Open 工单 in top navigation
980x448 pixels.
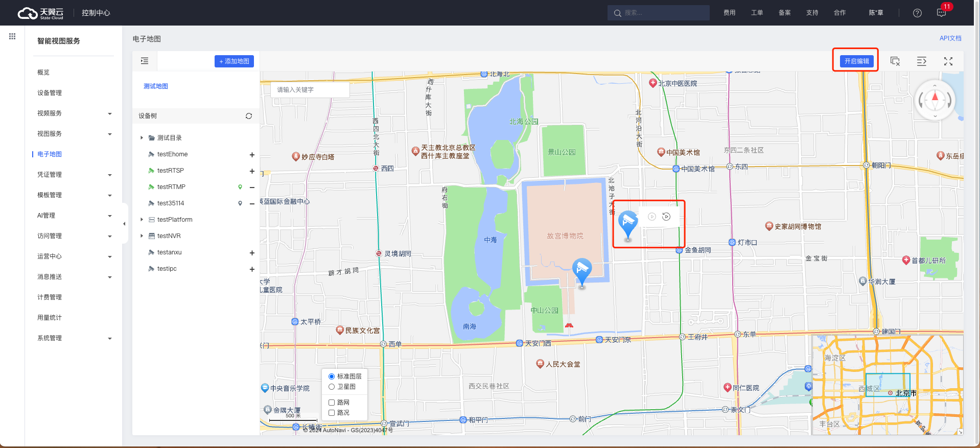757,13
